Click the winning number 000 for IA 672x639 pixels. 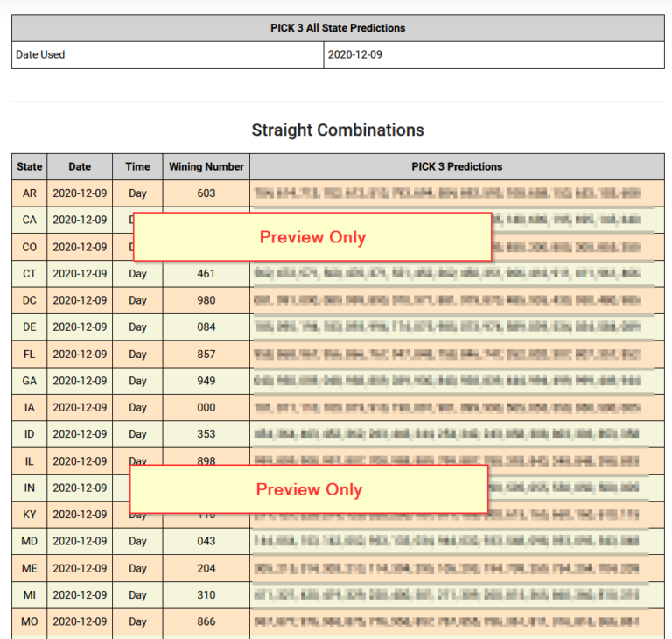(206, 408)
